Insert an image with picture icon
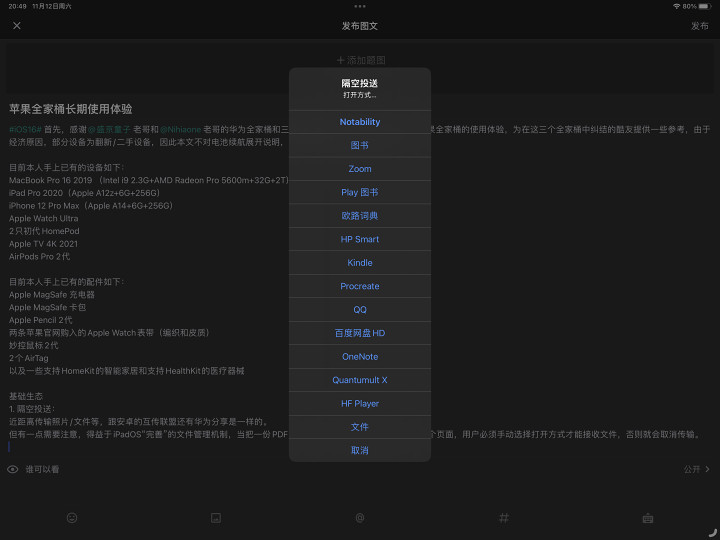 tap(216, 518)
